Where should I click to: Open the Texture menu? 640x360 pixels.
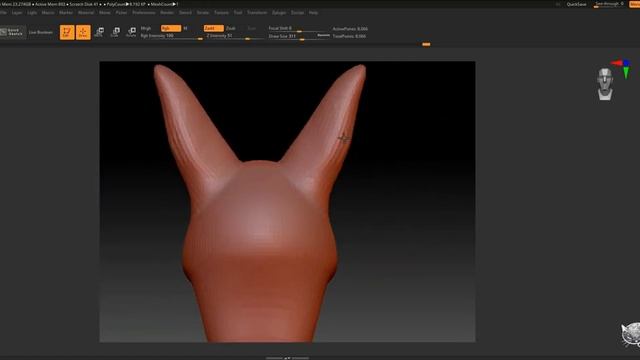click(x=221, y=13)
